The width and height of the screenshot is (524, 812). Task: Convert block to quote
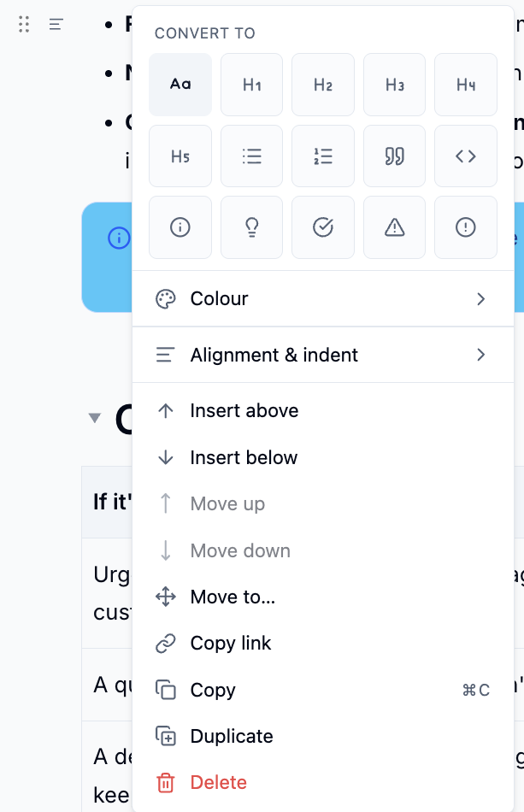395,156
